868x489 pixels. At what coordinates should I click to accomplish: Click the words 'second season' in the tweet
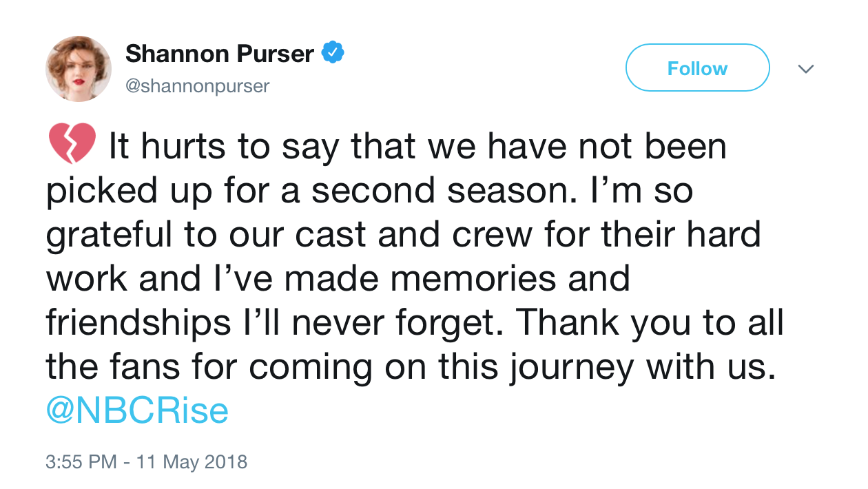point(441,191)
